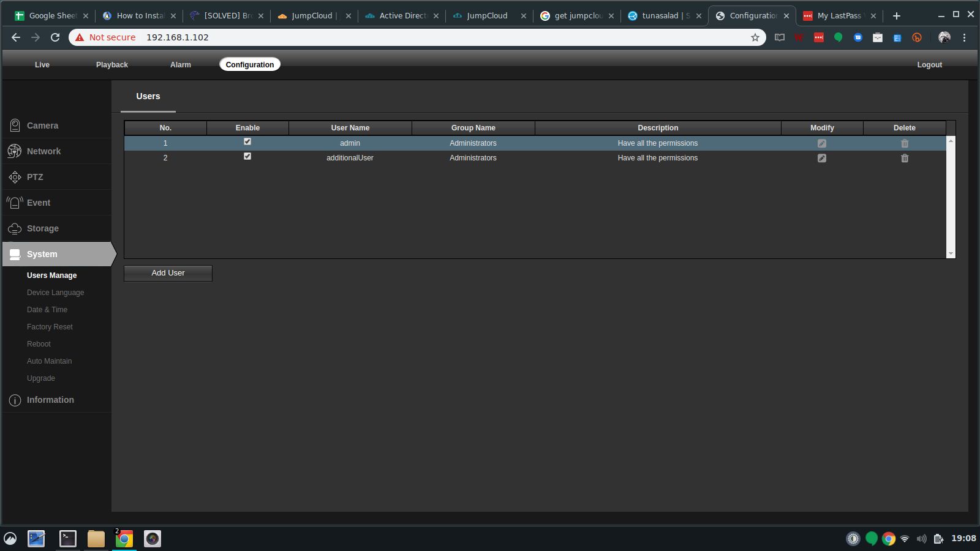Click the edit icon for additionalUser
This screenshot has height=551, width=980.
[821, 158]
